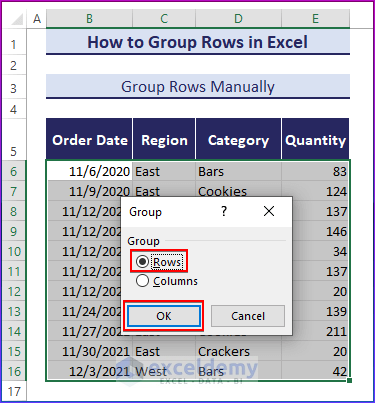Select column D header
The image size is (375, 403).
click(238, 19)
